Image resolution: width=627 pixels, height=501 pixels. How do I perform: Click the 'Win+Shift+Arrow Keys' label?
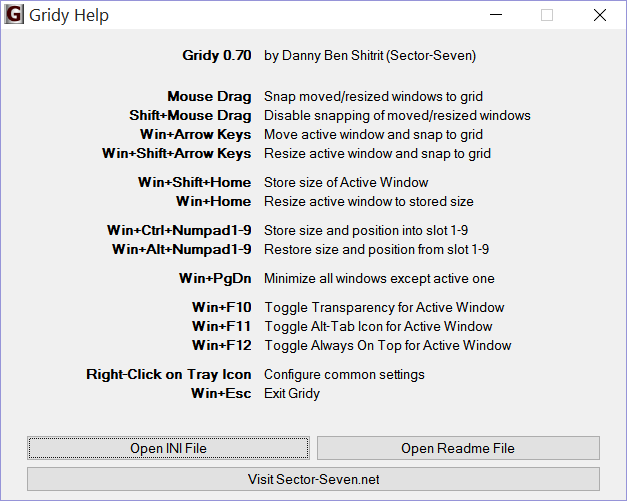pyautogui.click(x=177, y=154)
